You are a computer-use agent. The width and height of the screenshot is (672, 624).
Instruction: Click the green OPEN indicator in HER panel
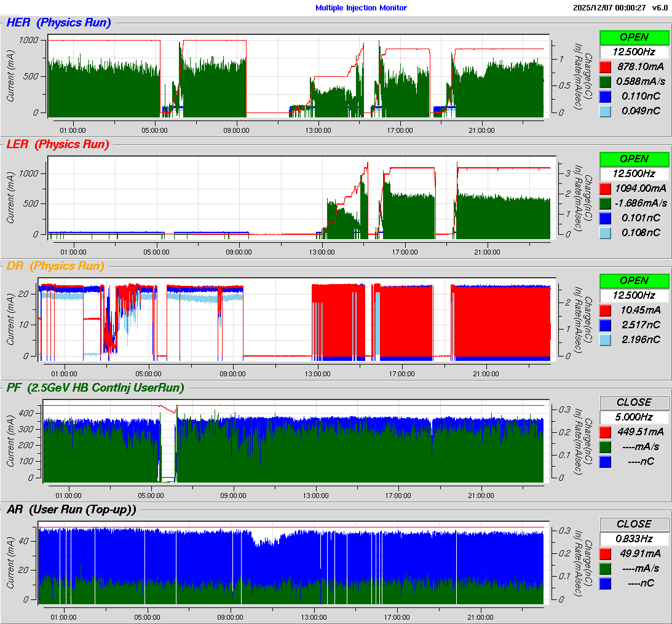click(634, 37)
